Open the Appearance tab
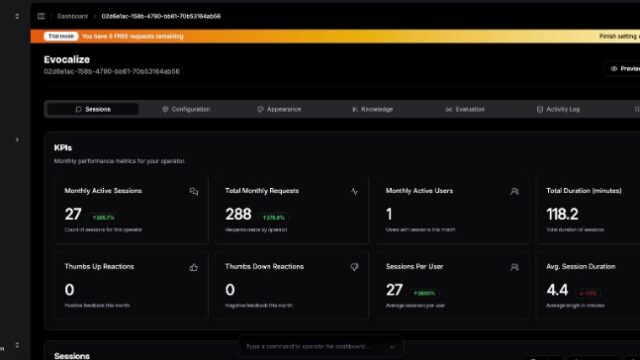Image resolution: width=640 pixels, height=360 pixels. point(279,109)
